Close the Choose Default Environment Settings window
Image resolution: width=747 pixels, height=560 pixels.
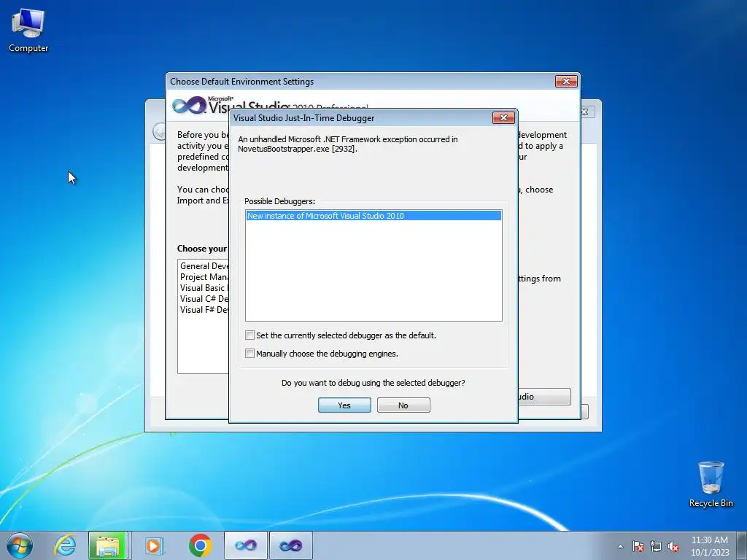(566, 82)
